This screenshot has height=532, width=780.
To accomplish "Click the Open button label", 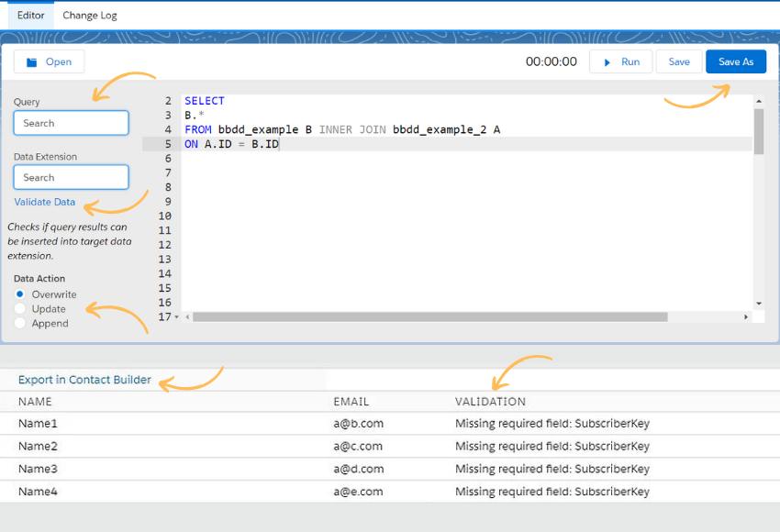I will [59, 62].
